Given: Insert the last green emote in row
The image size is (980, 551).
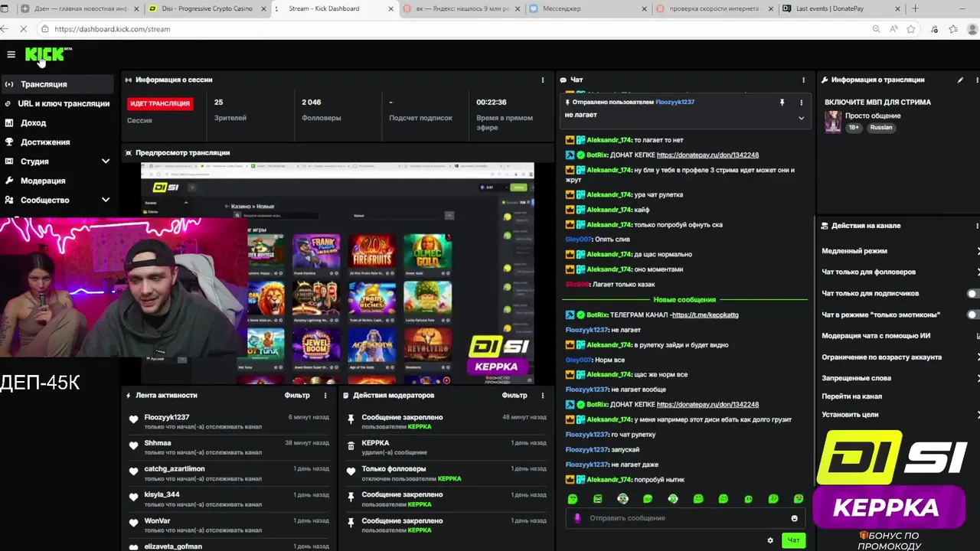Looking at the screenshot, I should click(x=799, y=499).
